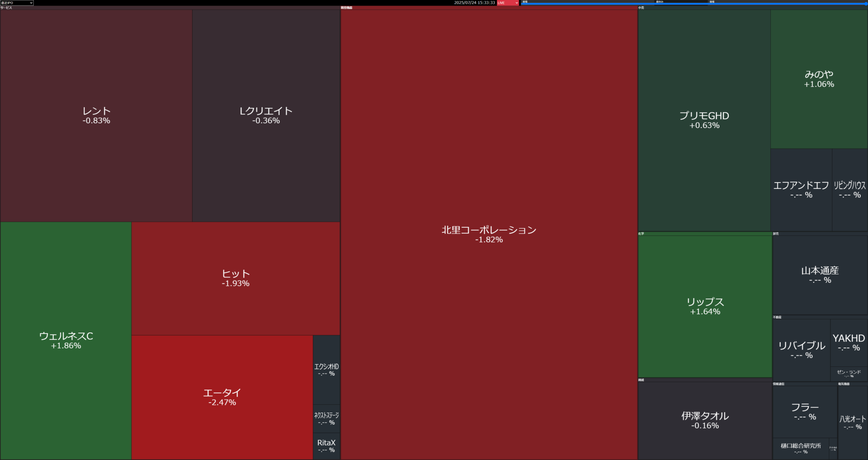This screenshot has width=868, height=460.
Task: Open the 伊澤タオル tile
Action: coord(705,421)
